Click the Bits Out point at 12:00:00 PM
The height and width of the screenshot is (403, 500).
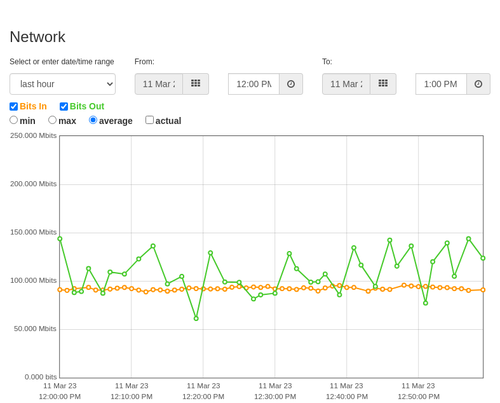point(60,239)
